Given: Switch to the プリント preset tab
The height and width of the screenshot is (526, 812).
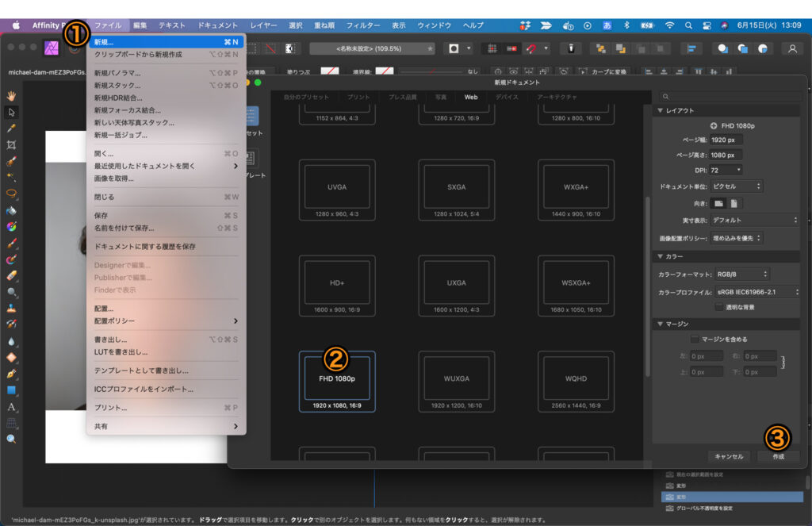Looking at the screenshot, I should 358,97.
